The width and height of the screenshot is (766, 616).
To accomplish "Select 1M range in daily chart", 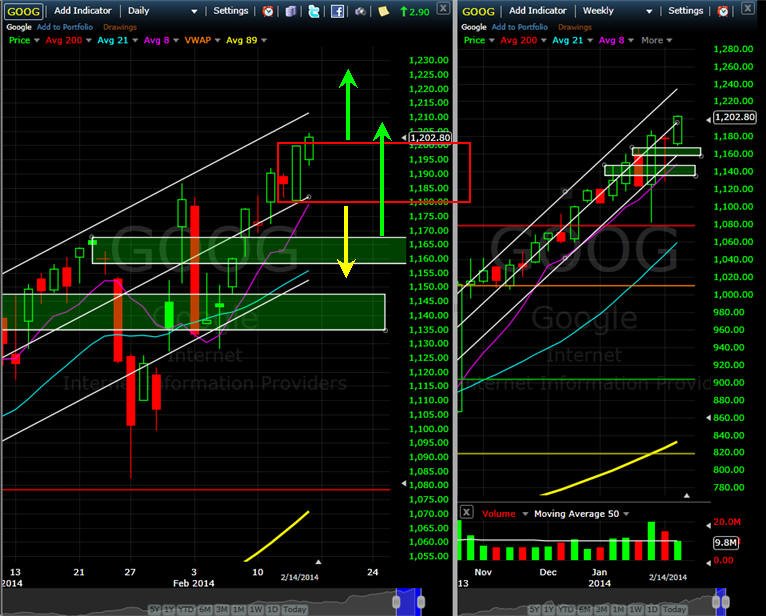I will 238,610.
